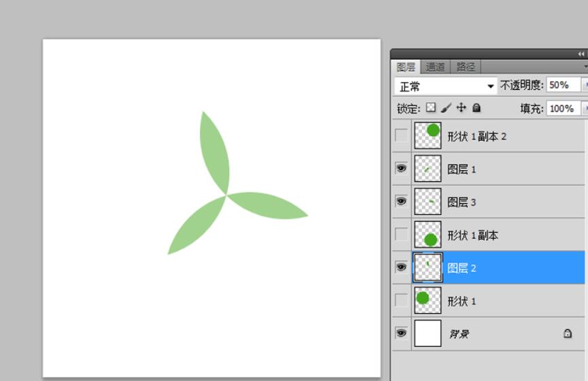
Task: Collapse the panel using the double-arrow icon
Action: click(x=581, y=54)
